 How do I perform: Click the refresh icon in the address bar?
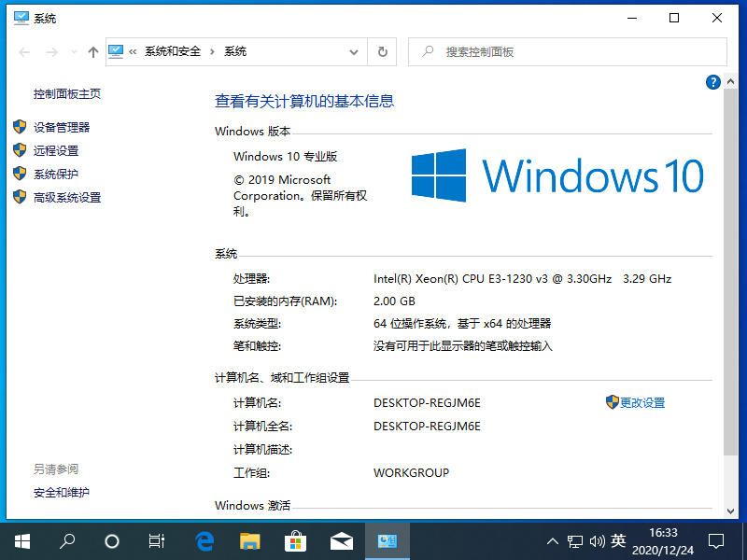[382, 51]
